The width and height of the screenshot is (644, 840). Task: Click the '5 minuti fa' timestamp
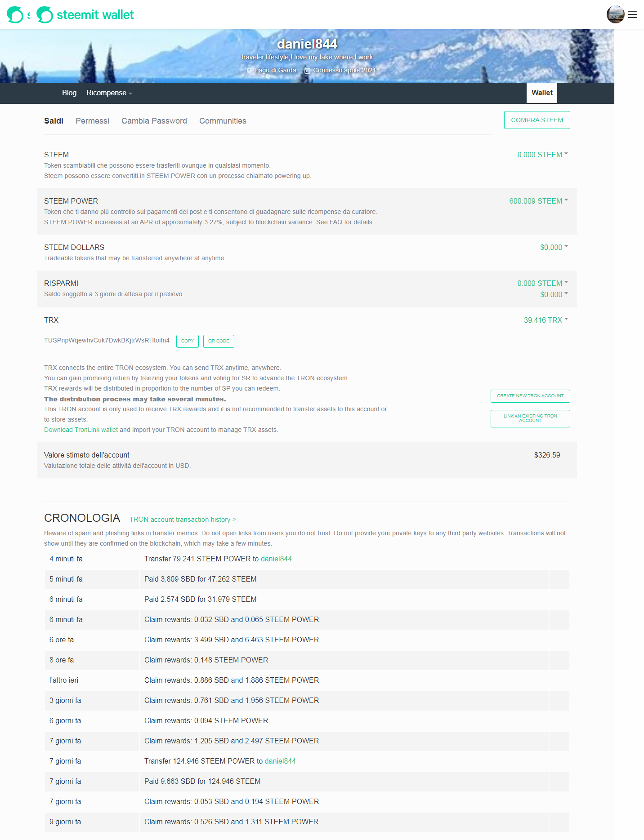66,579
